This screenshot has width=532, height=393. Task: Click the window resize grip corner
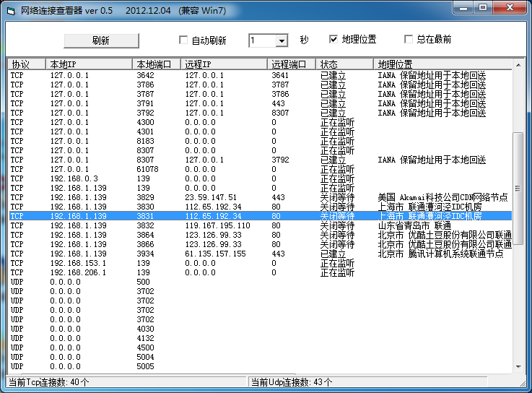[523, 384]
